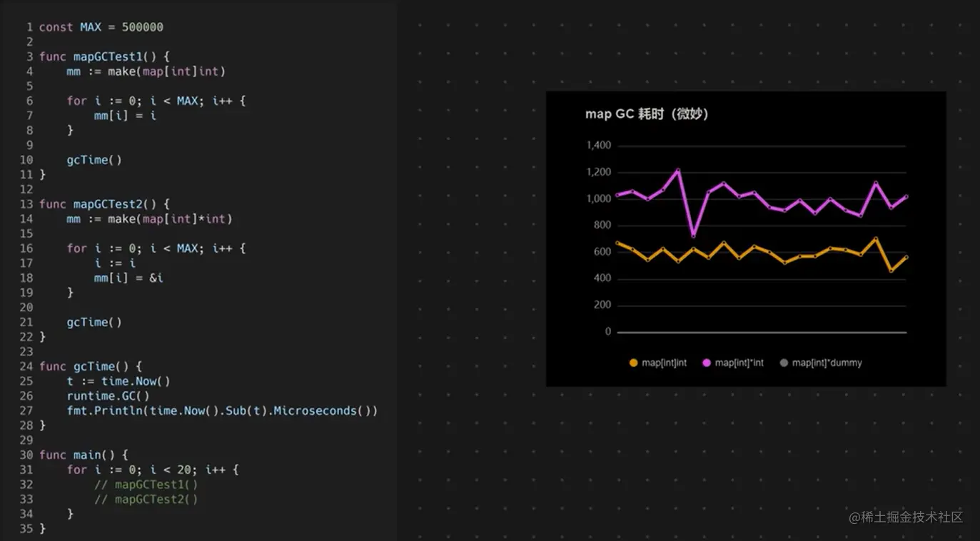Click line number 1 in the gutter
This screenshot has width=980, height=541.
(30, 27)
